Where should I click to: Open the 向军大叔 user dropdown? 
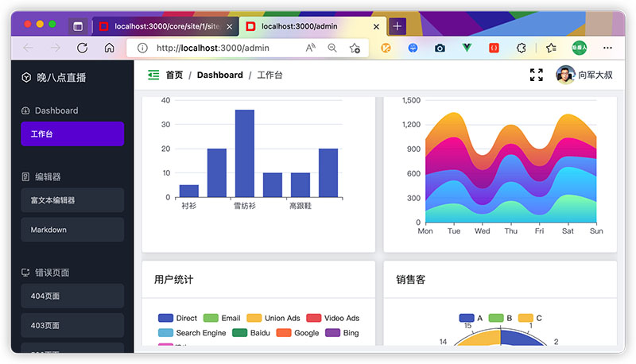coord(584,75)
